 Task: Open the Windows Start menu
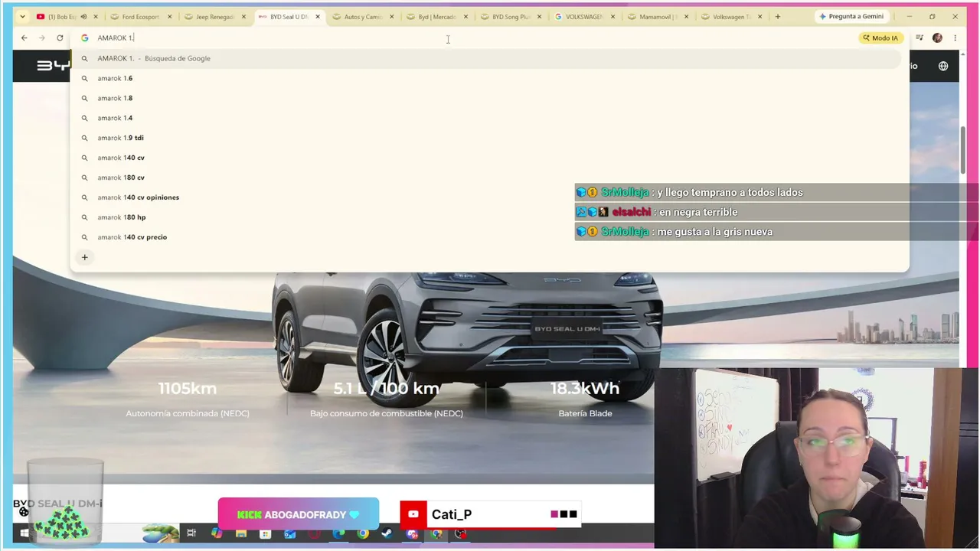(24, 533)
